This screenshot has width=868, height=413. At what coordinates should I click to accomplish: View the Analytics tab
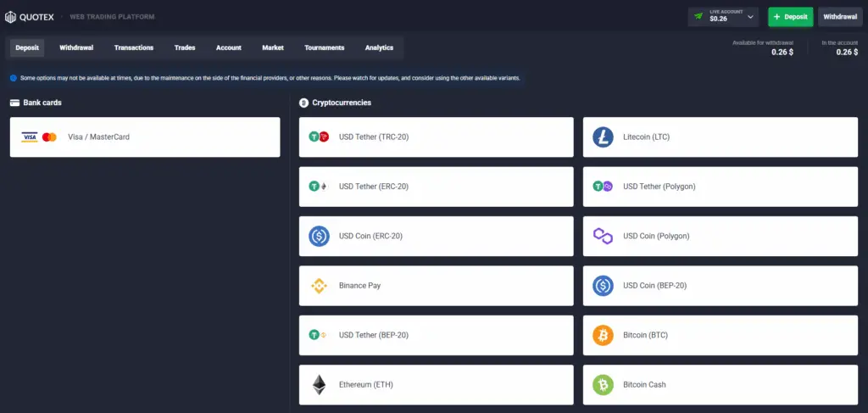pos(379,47)
